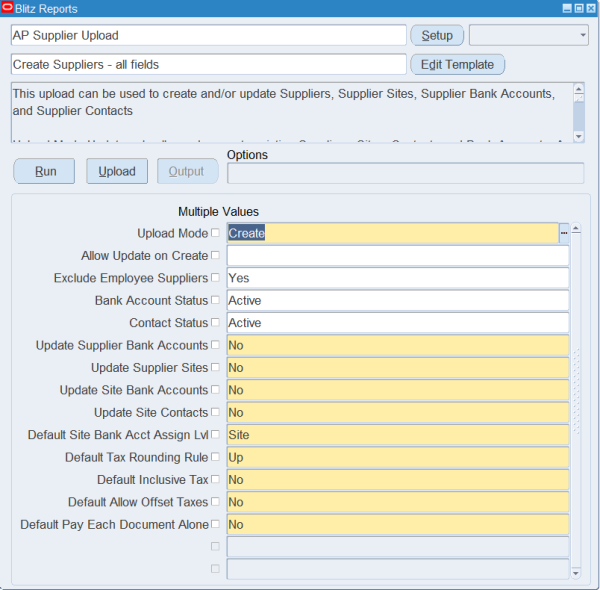Click the Contact Status field showing Active
The height and width of the screenshot is (590, 600).
point(398,323)
